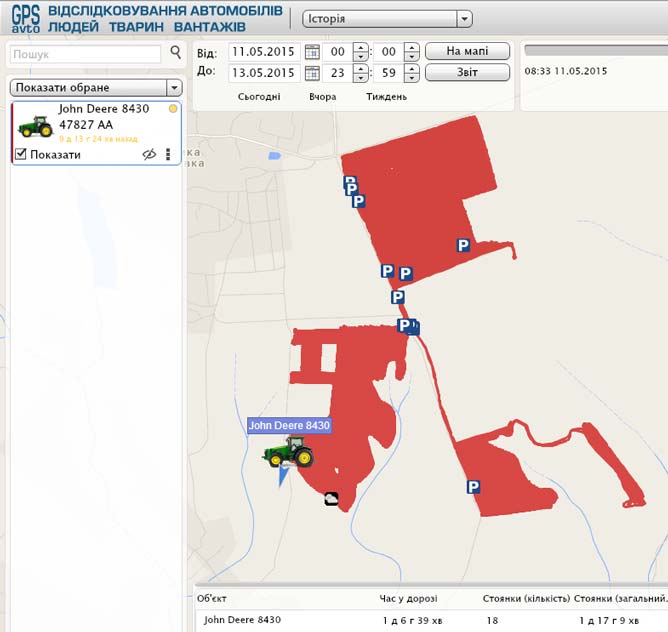Toggle the Показати checkbox
The width and height of the screenshot is (668, 632).
[20, 154]
